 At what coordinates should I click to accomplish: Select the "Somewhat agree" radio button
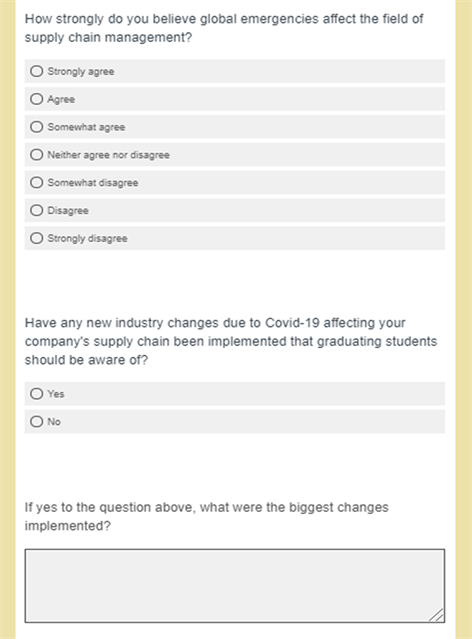(x=36, y=127)
